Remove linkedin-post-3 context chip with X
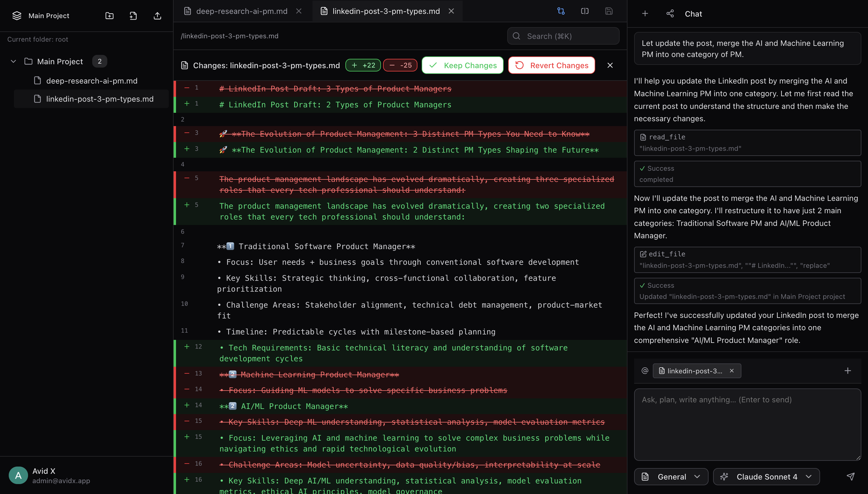 (x=732, y=370)
